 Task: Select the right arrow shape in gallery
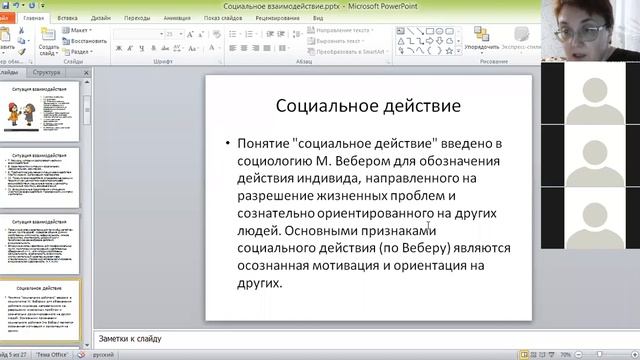[429, 41]
